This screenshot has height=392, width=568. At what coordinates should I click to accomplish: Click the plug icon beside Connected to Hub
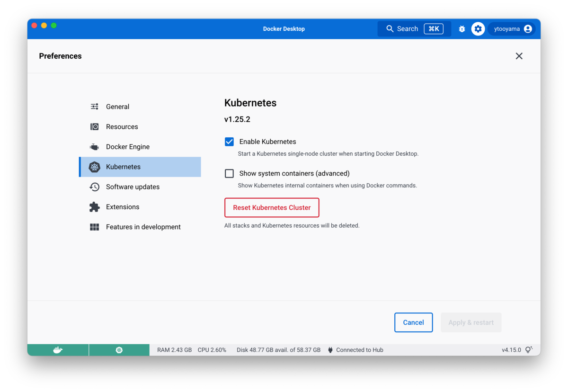tap(330, 350)
